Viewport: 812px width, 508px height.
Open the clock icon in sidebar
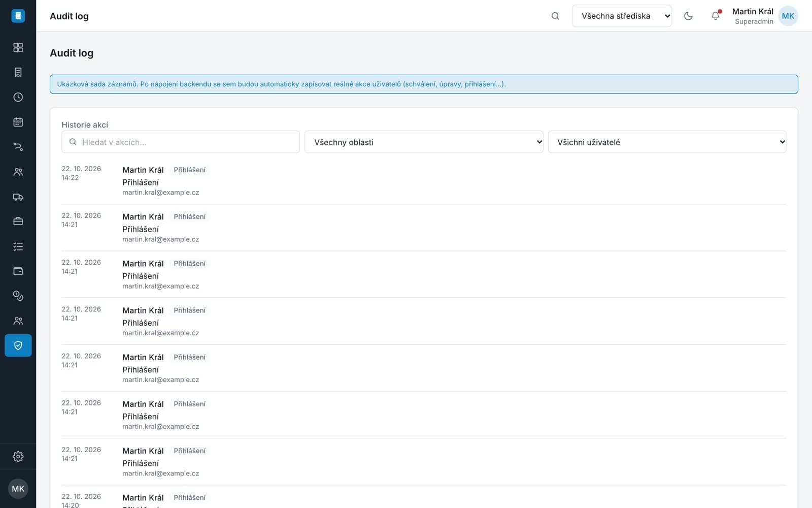[x=18, y=97]
